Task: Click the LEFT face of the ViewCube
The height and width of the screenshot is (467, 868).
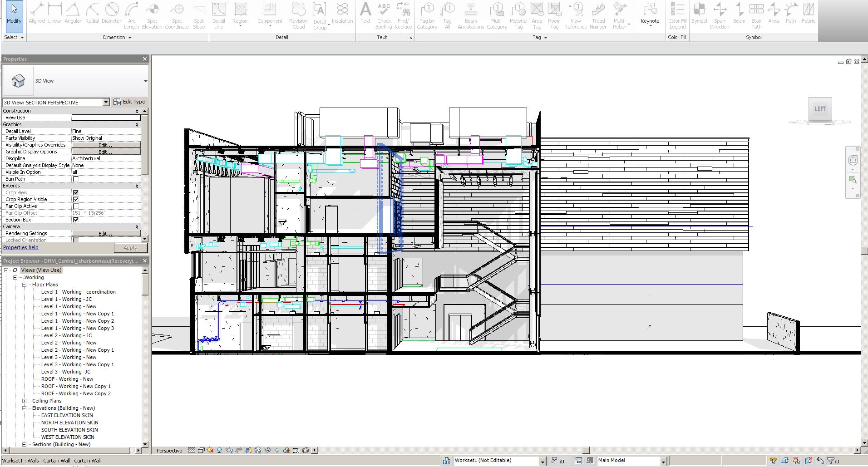Action: tap(820, 109)
